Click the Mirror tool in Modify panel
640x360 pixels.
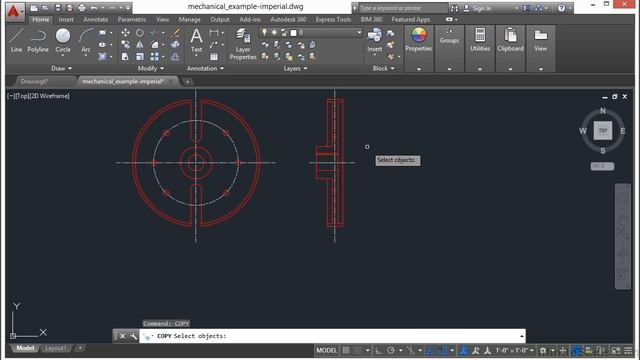[140, 44]
